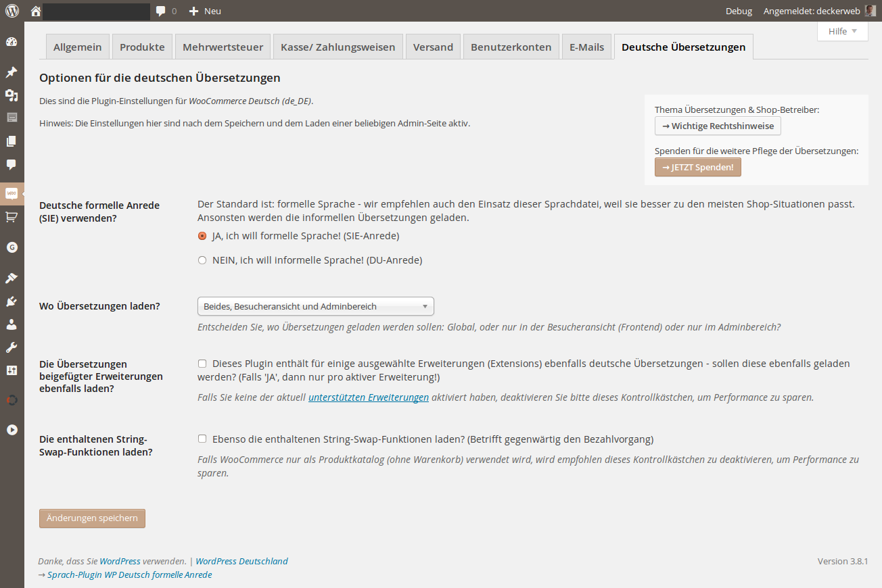This screenshot has height=588, width=882.
Task: Enable loading of bundled extension translations checkbox
Action: 202,364
